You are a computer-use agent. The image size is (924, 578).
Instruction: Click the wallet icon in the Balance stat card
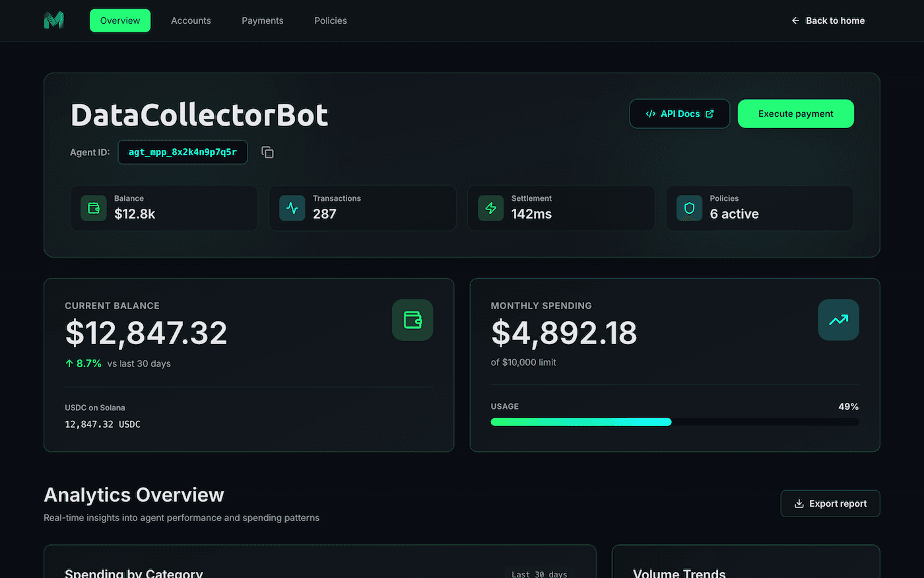[x=93, y=208]
